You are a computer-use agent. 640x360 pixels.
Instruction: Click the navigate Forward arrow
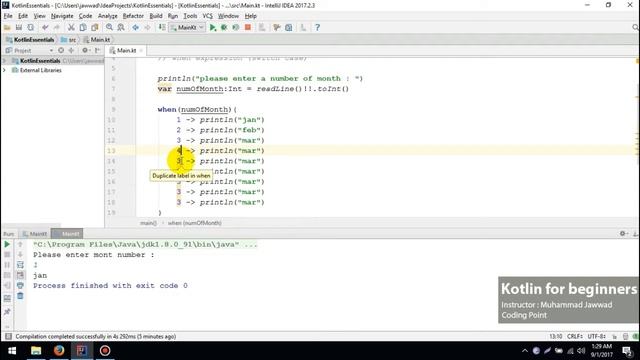(x=147, y=27)
